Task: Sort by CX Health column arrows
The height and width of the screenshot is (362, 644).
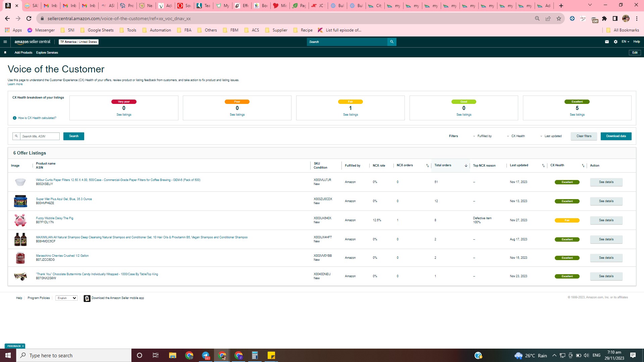Action: [583, 166]
